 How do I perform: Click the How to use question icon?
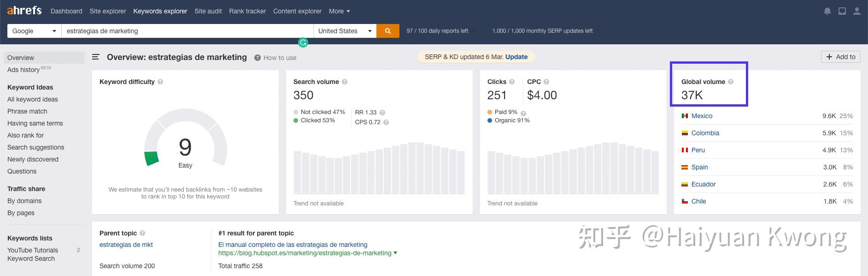[x=258, y=58]
